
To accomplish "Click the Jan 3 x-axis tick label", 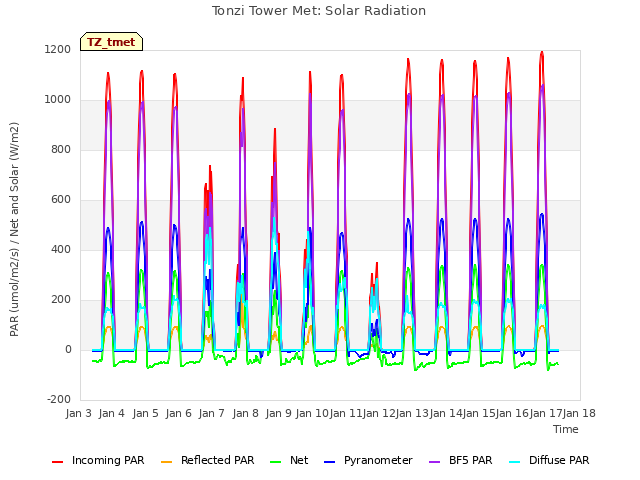I will coord(78,413).
